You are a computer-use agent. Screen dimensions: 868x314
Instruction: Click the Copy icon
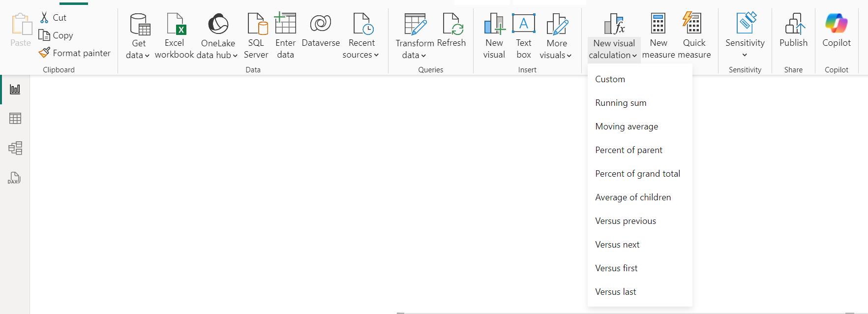(44, 35)
